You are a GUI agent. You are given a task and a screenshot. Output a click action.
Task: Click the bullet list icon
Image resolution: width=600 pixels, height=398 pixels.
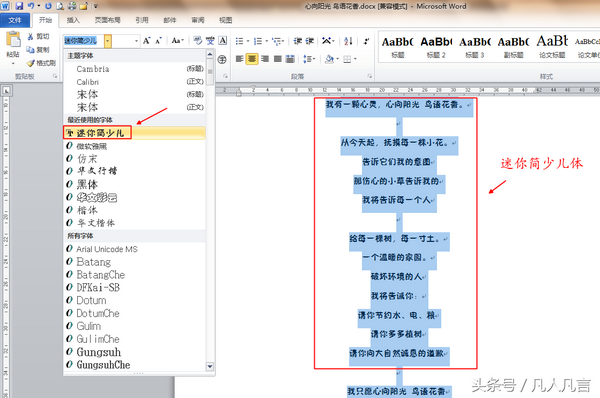point(239,41)
